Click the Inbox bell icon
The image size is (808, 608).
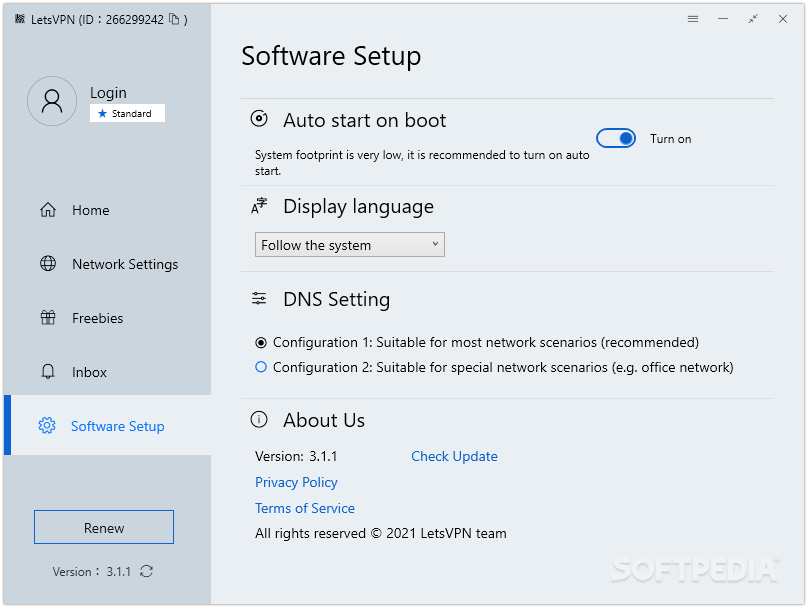(47, 372)
